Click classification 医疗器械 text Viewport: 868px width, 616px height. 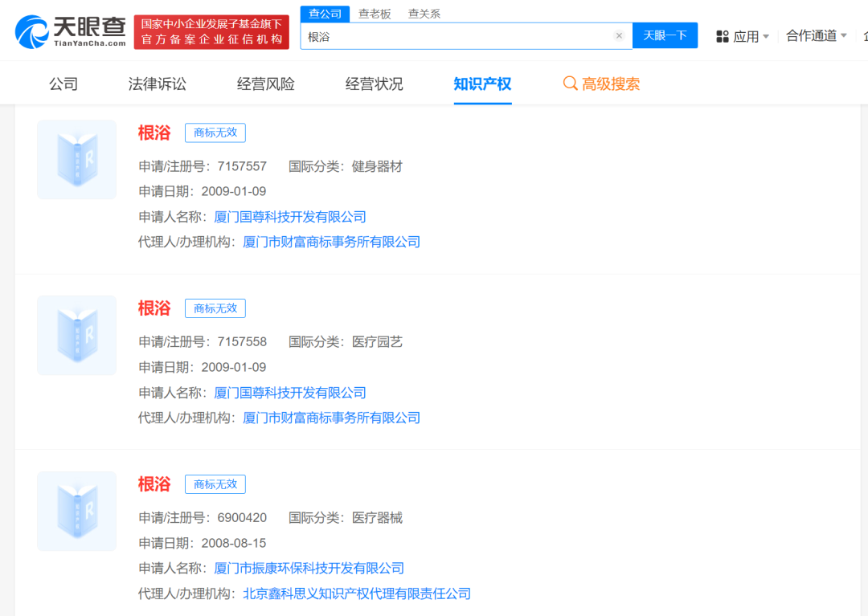coord(377,518)
